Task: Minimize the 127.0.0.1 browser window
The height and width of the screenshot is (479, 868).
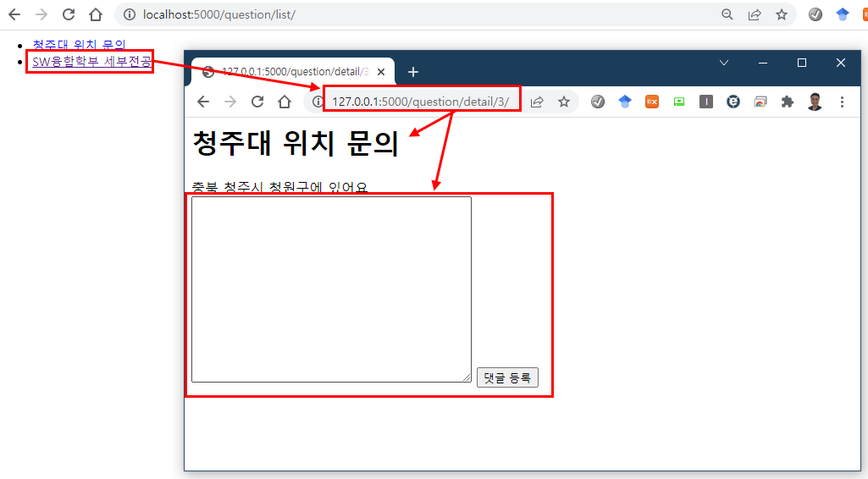Action: coord(763,63)
